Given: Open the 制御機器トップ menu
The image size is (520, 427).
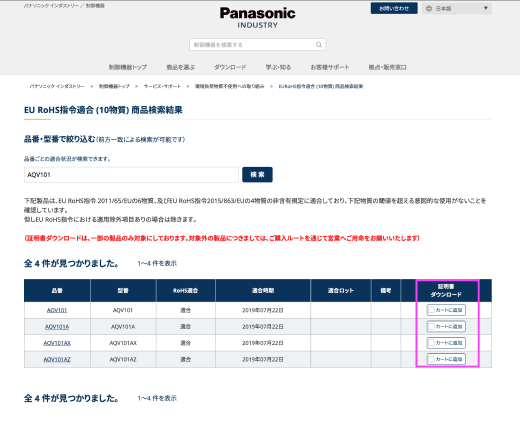Looking at the screenshot, I should pos(128,67).
